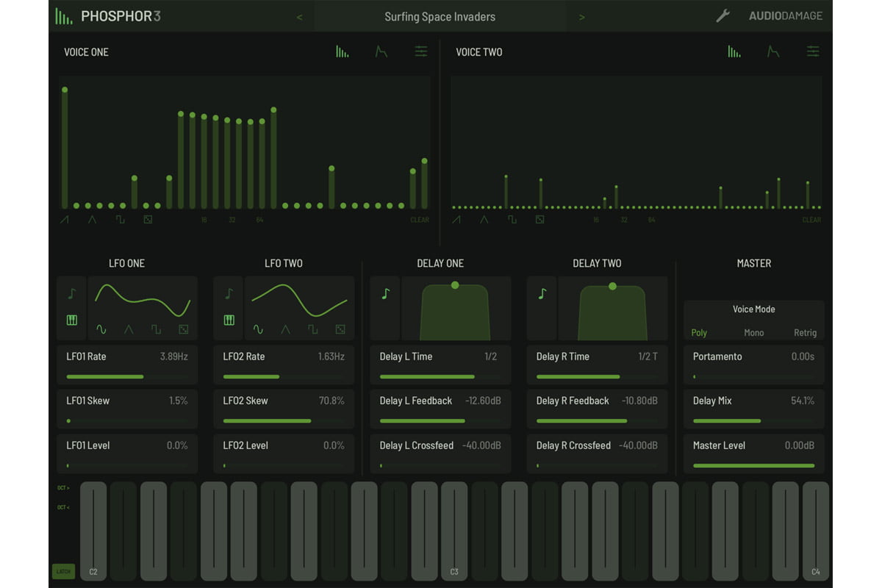Toggle the LATCH button
This screenshot has height=588, width=882.
point(63,571)
